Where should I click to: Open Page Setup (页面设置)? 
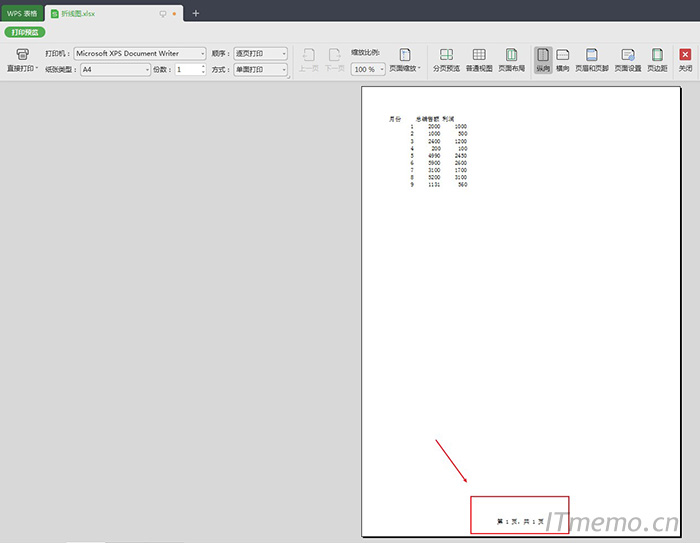click(627, 55)
